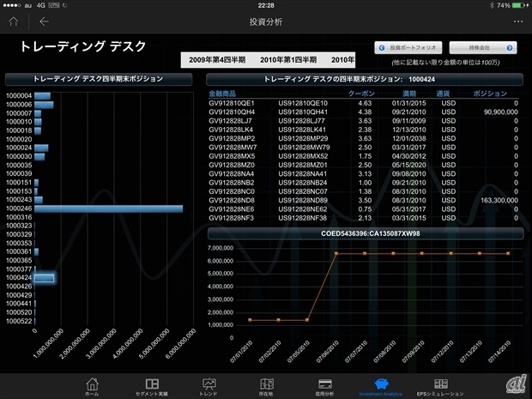The width and height of the screenshot is (532, 399).
Task: Select the row GV912810QE1
Action: [363, 103]
